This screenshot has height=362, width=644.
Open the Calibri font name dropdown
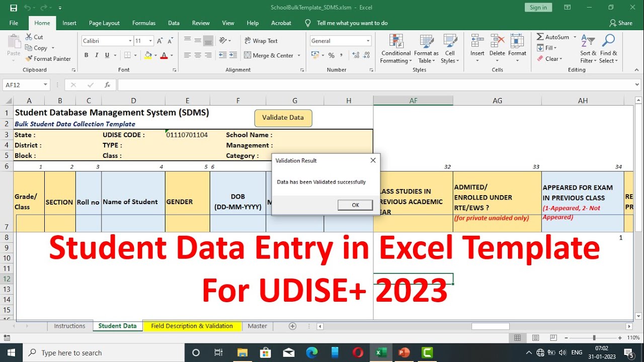click(130, 41)
